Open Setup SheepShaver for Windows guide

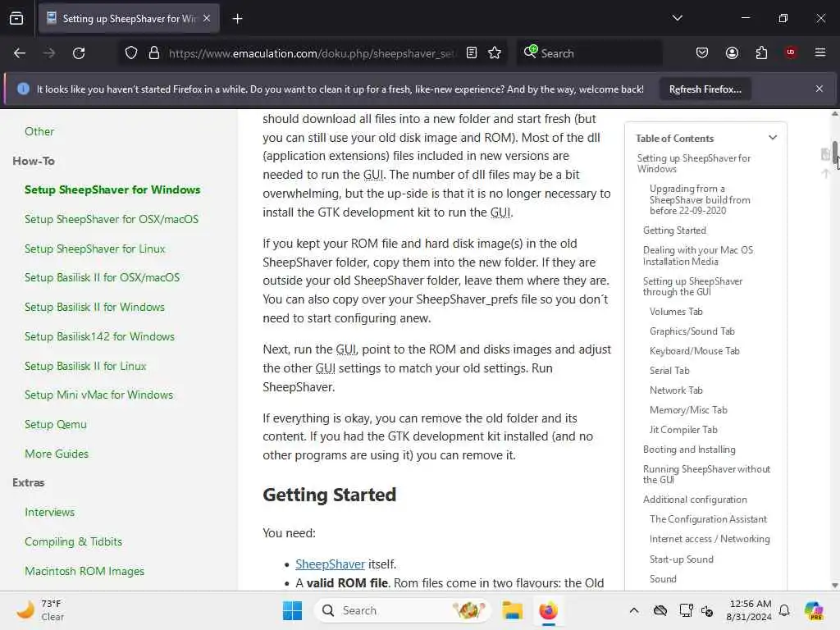point(112,189)
